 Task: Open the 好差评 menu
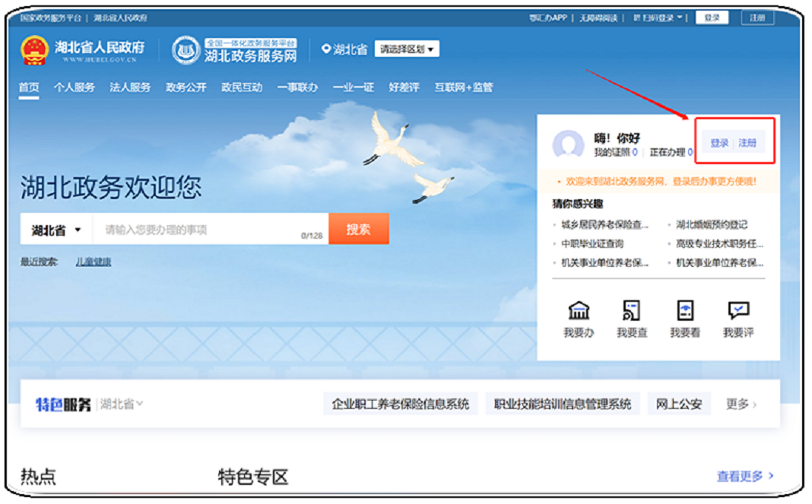point(404,87)
